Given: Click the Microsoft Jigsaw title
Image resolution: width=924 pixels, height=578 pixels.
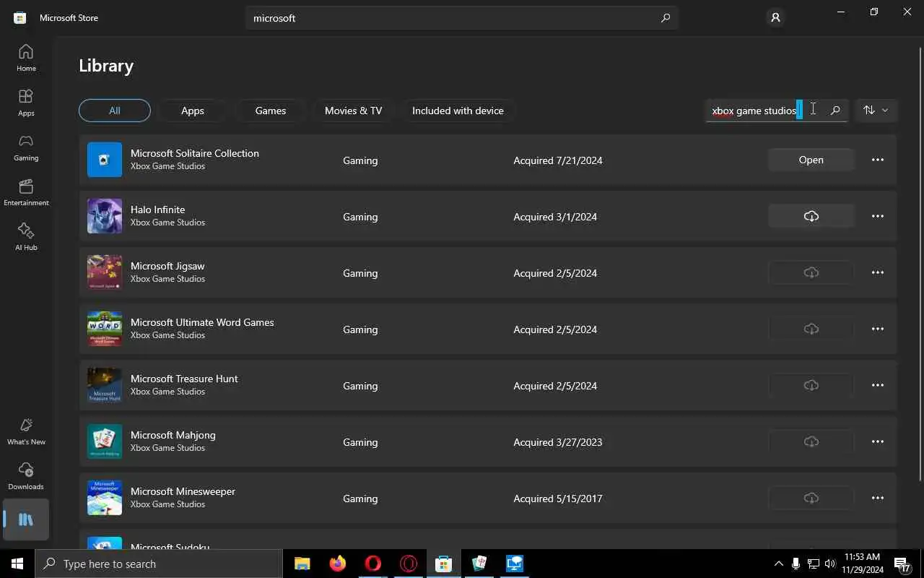Looking at the screenshot, I should tap(167, 266).
